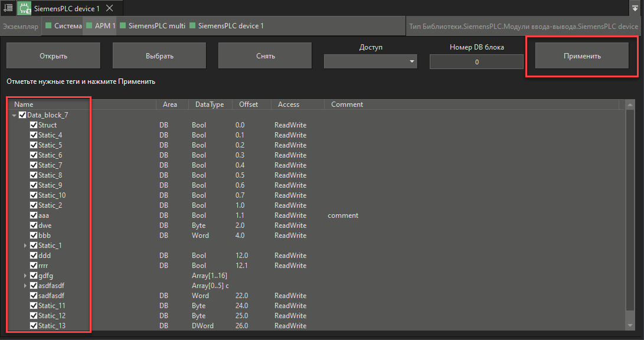644x340 pixels.
Task: Expand the gdfg array node
Action: click(x=25, y=276)
